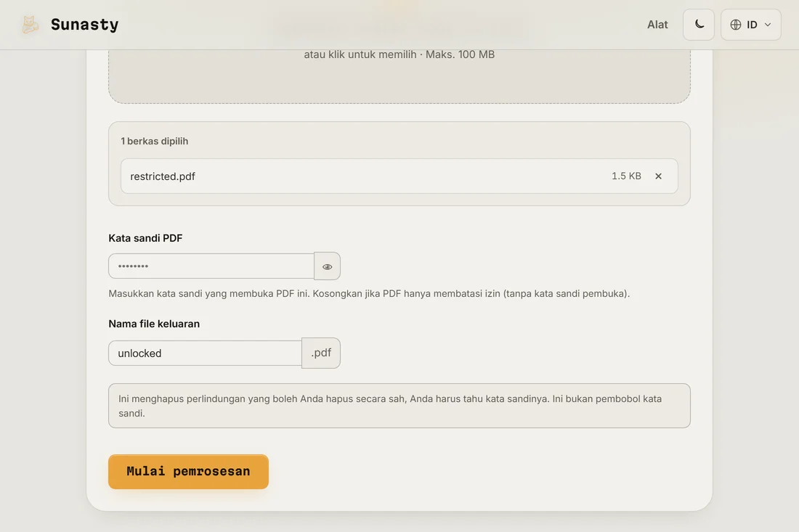Select the restricted.pdf file name
This screenshot has width=799, height=532.
(163, 176)
